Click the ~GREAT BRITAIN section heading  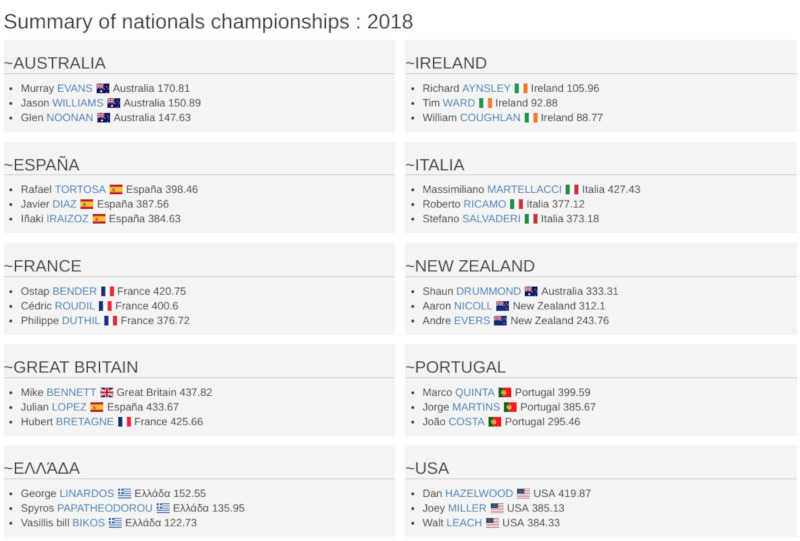click(x=71, y=367)
